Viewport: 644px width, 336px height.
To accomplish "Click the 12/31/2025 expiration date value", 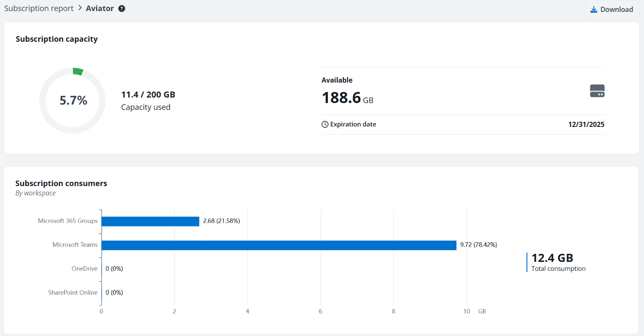I will (x=586, y=124).
